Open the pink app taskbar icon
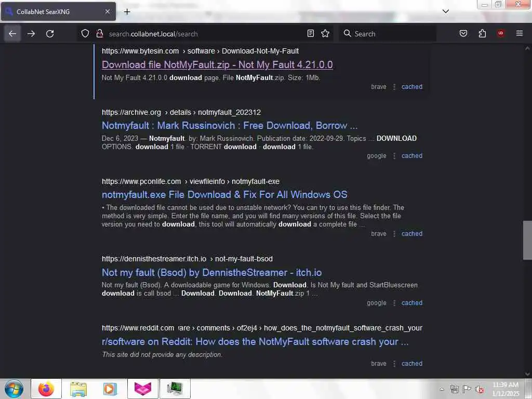532x399 pixels. tap(142, 389)
